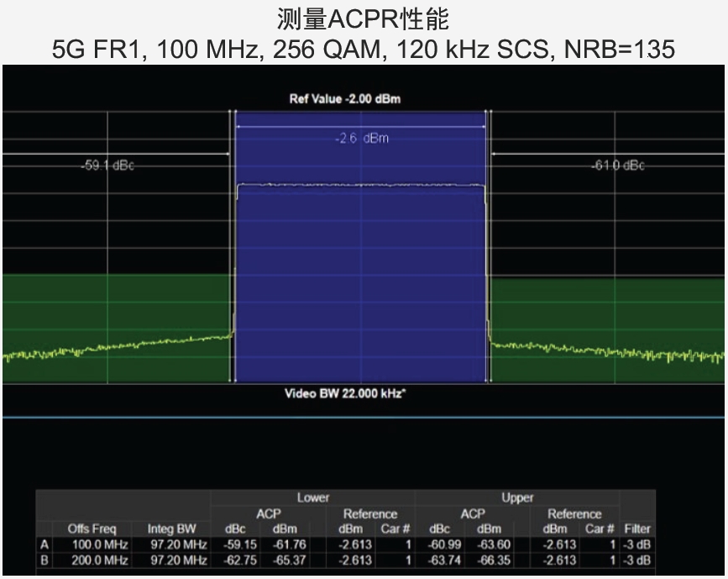
Task: Click the Ref Value -2.00 dBm label
Action: (345, 99)
